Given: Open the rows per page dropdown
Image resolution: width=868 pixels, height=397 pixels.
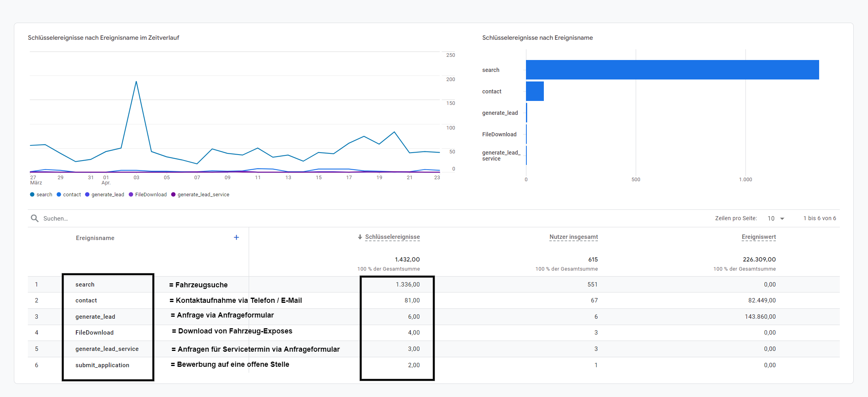Looking at the screenshot, I should click(x=776, y=218).
